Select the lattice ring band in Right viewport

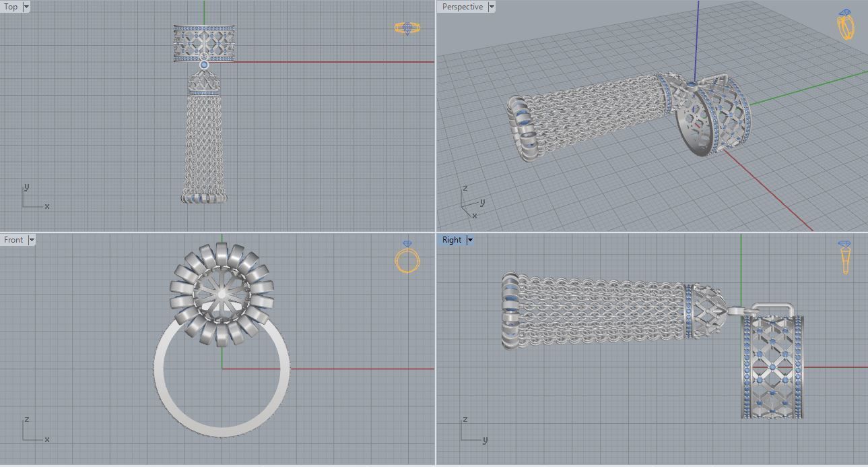[x=772, y=367]
